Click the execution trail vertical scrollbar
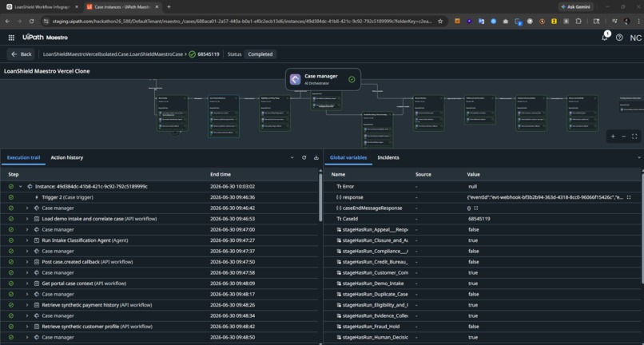This screenshot has height=345, width=644. tap(320, 197)
